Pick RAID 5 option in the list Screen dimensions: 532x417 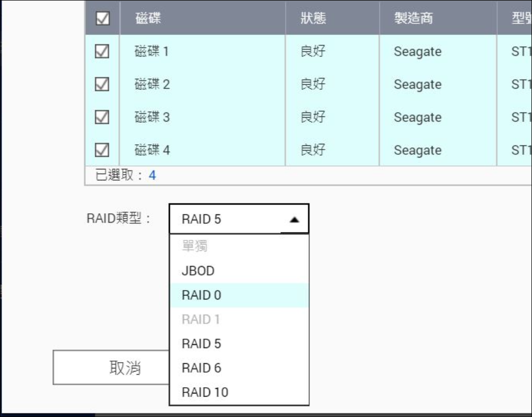pos(202,344)
